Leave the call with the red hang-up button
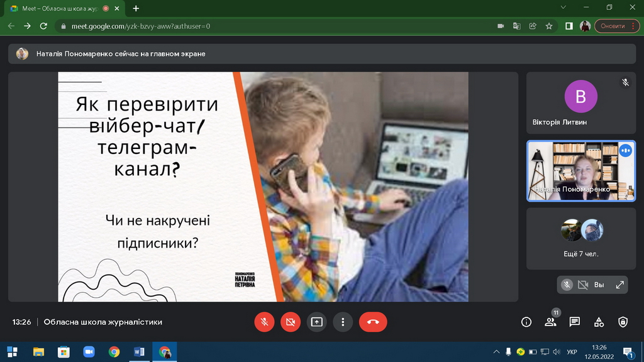Image resolution: width=644 pixels, height=362 pixels. click(x=373, y=322)
